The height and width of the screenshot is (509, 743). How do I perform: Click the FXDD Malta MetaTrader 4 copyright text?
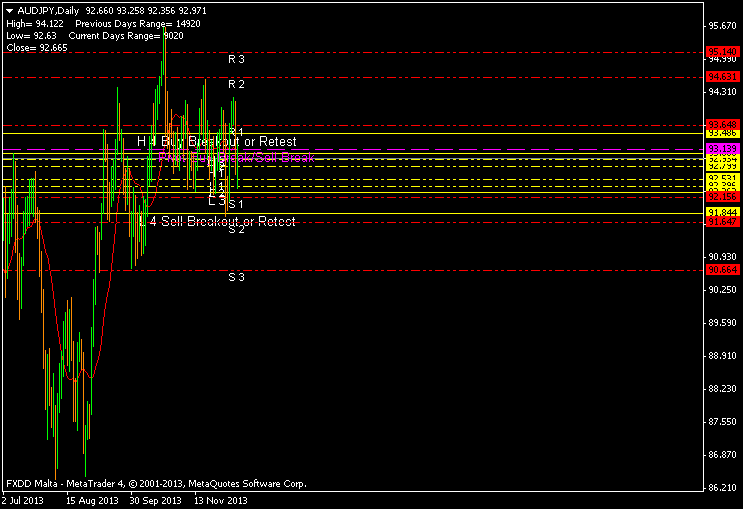tap(156, 483)
